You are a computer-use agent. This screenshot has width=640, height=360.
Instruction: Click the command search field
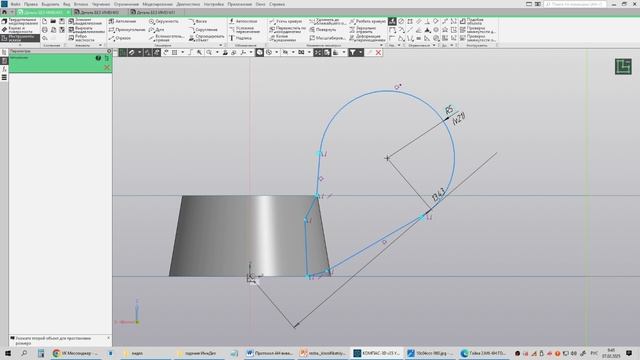click(575, 4)
